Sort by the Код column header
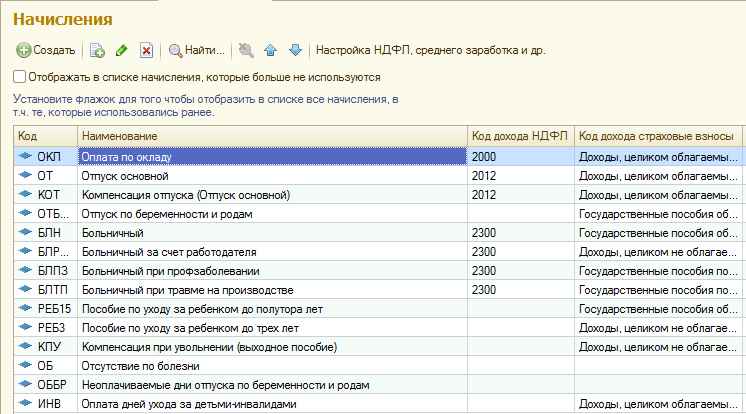The width and height of the screenshot is (746, 414). [45, 136]
